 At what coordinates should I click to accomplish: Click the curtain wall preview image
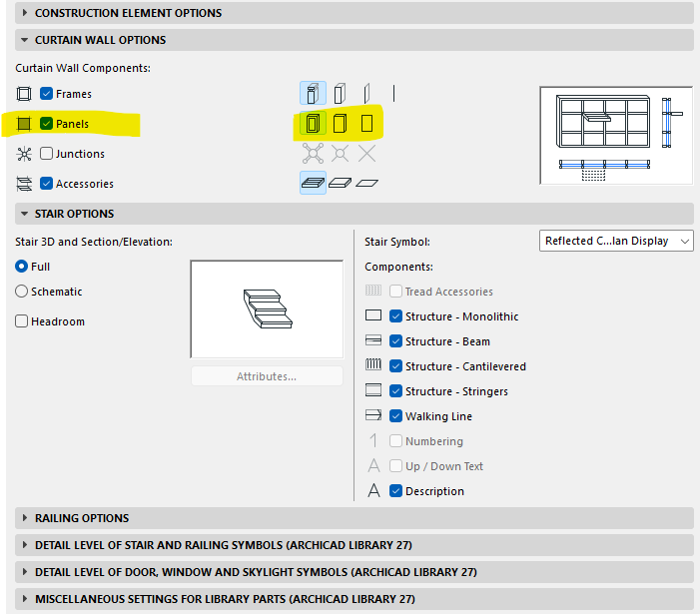point(616,135)
